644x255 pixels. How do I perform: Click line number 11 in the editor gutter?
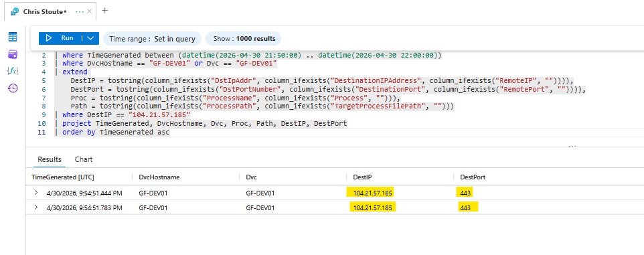pyautogui.click(x=41, y=133)
